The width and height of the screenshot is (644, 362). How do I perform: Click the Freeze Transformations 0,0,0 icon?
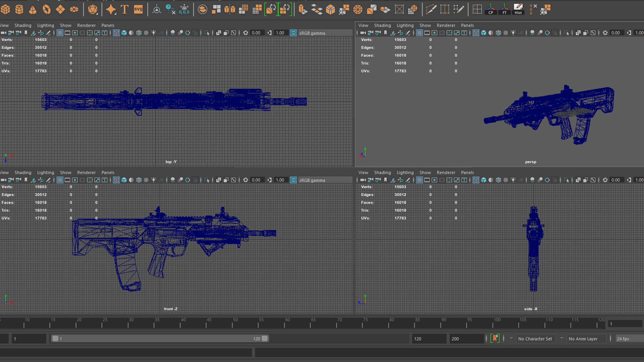tap(184, 10)
